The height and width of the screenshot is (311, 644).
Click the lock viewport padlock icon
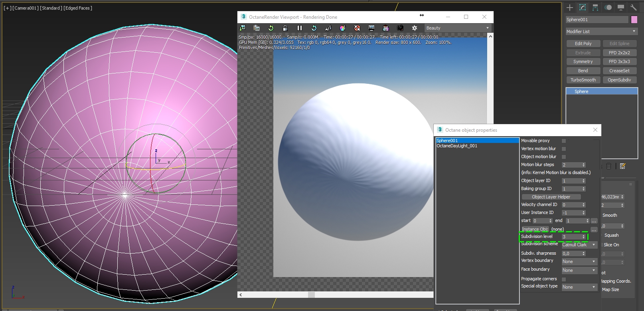[285, 28]
